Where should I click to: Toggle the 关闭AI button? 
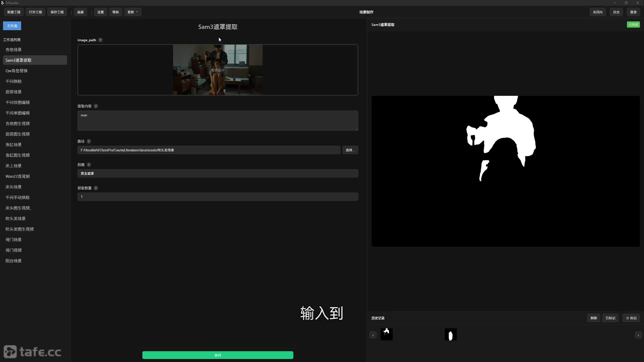(x=597, y=12)
